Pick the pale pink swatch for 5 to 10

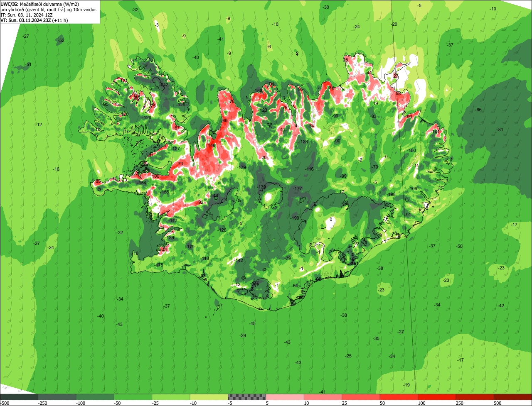coord(285,397)
